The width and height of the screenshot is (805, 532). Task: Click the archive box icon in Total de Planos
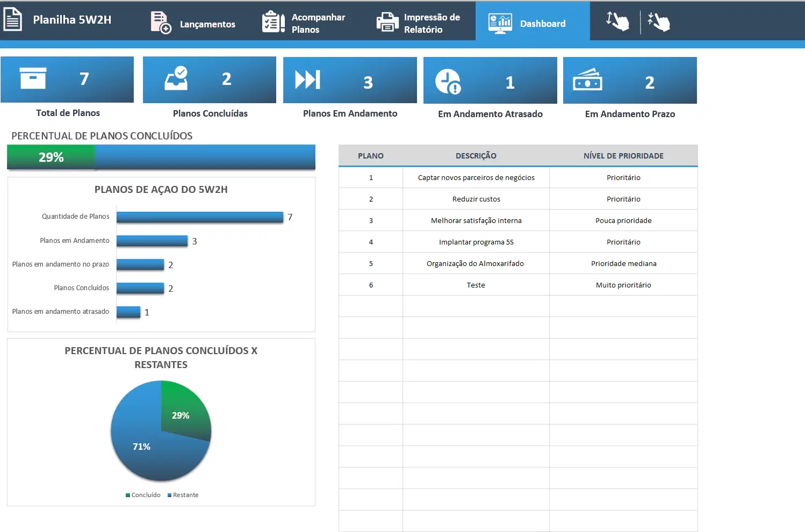[x=33, y=78]
